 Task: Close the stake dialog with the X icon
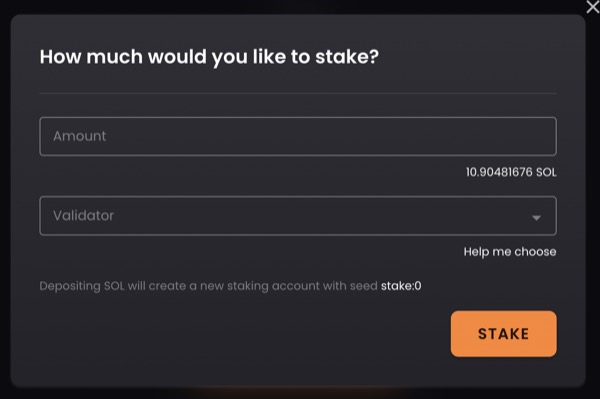click(x=593, y=6)
